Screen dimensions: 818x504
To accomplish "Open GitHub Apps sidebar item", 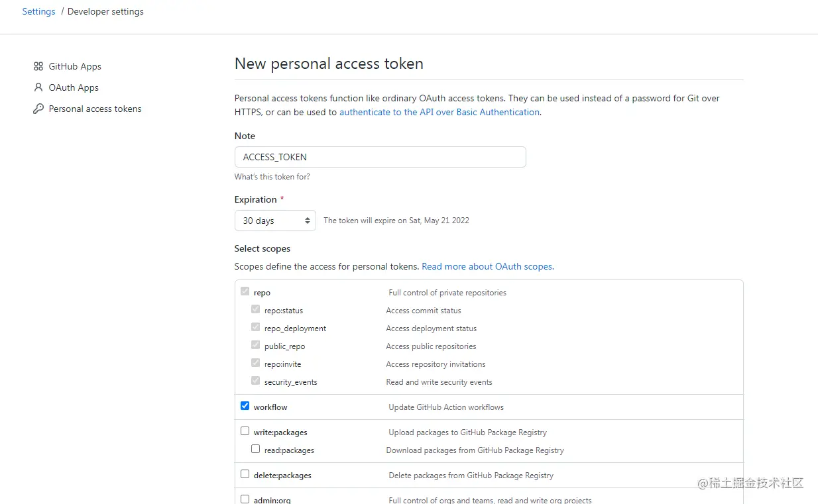I will (75, 66).
